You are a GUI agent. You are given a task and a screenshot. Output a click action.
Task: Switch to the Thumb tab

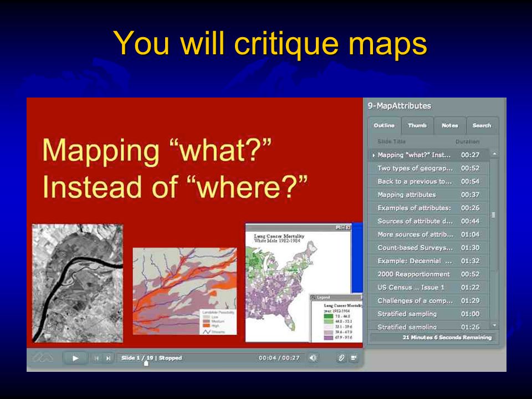click(x=417, y=126)
